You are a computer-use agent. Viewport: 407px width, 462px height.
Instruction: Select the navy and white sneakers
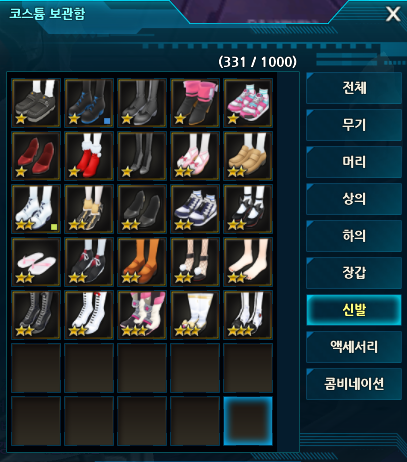coord(195,209)
